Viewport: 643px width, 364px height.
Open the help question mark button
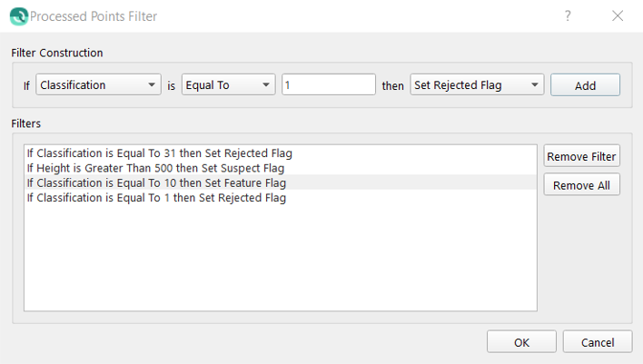(568, 16)
